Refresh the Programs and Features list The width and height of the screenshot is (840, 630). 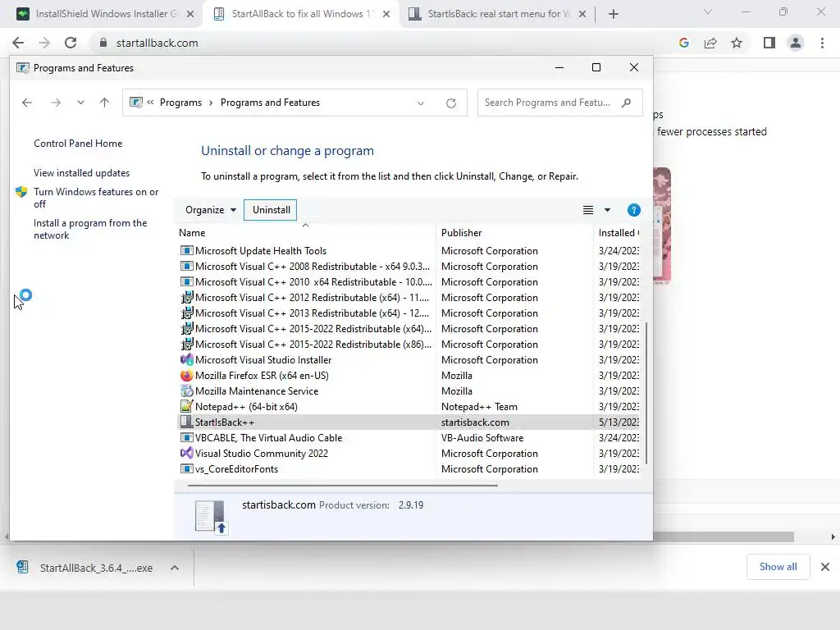tap(451, 103)
